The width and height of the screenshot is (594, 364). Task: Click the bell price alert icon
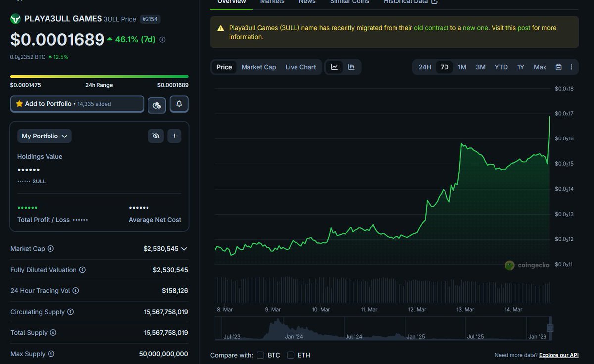click(179, 104)
